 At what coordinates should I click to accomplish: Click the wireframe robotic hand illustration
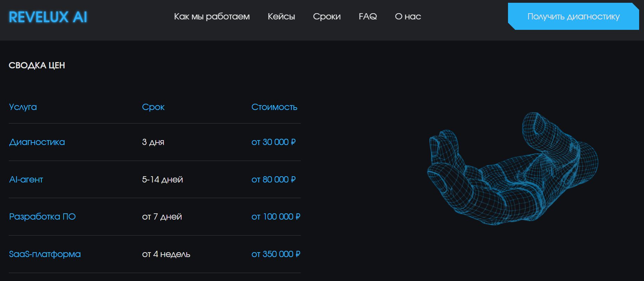512,169
